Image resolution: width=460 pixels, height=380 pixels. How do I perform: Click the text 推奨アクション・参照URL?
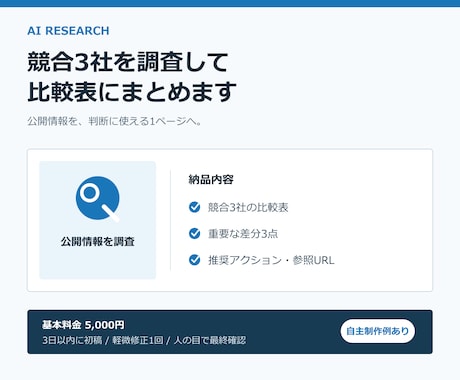271,260
